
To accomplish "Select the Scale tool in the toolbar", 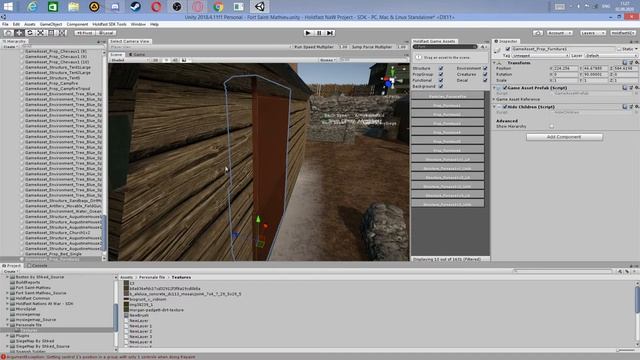I will 40,33.
